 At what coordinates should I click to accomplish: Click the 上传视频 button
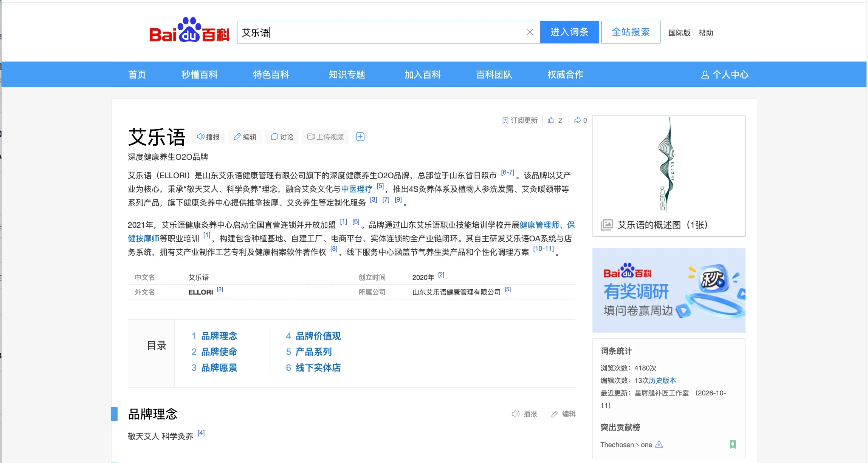click(x=325, y=137)
